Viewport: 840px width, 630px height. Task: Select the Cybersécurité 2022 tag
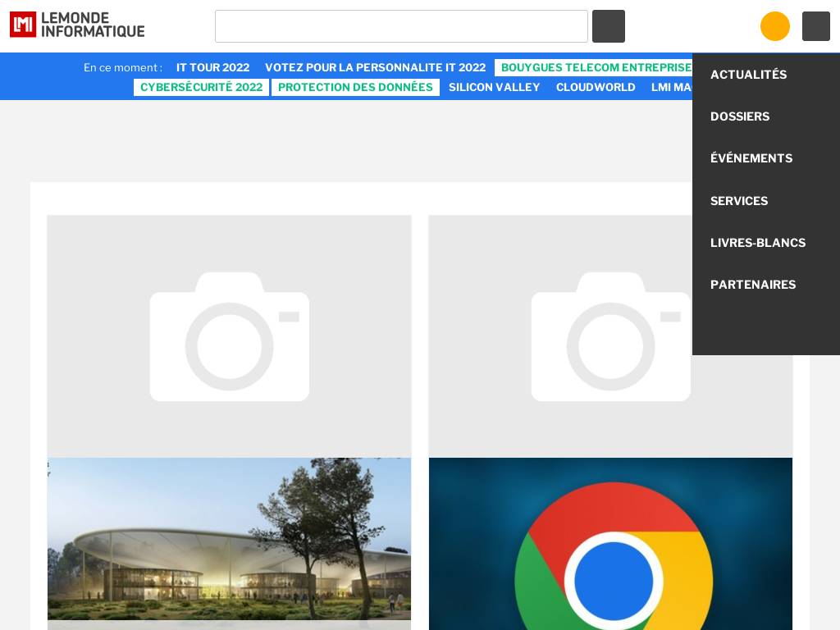click(x=201, y=87)
